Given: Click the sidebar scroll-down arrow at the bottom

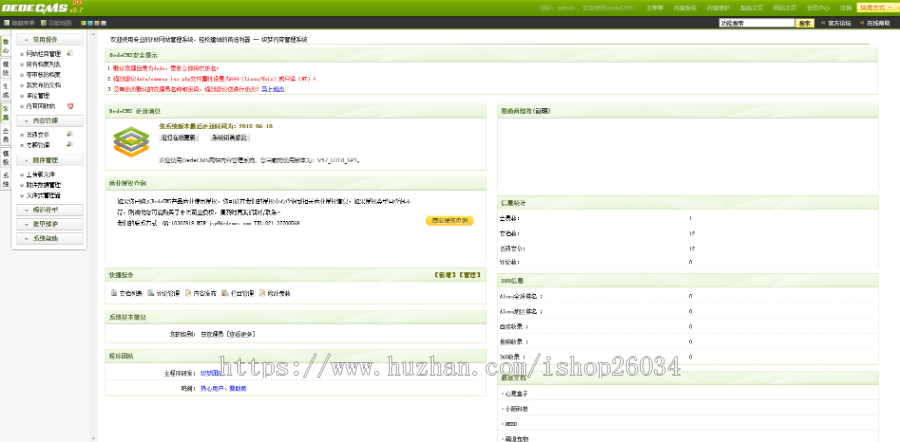Looking at the screenshot, I should [94, 438].
